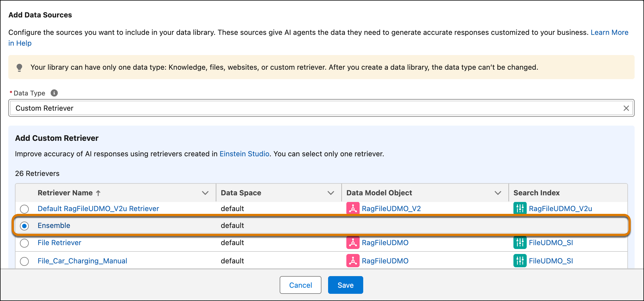Viewport: 644px width, 301px height.
Task: Click the Data Space column header
Action: pyautogui.click(x=241, y=193)
